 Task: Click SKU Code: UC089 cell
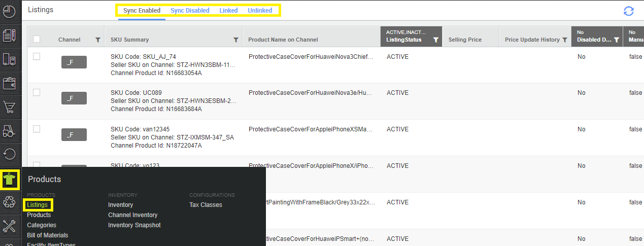[x=137, y=93]
